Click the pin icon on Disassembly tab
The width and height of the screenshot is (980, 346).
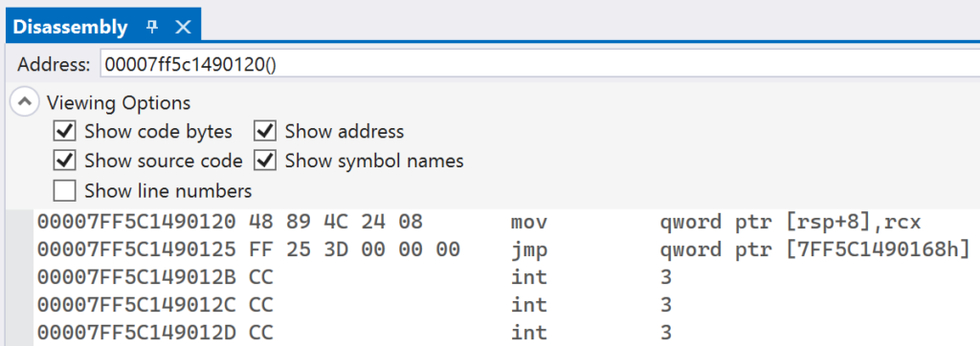point(152,27)
